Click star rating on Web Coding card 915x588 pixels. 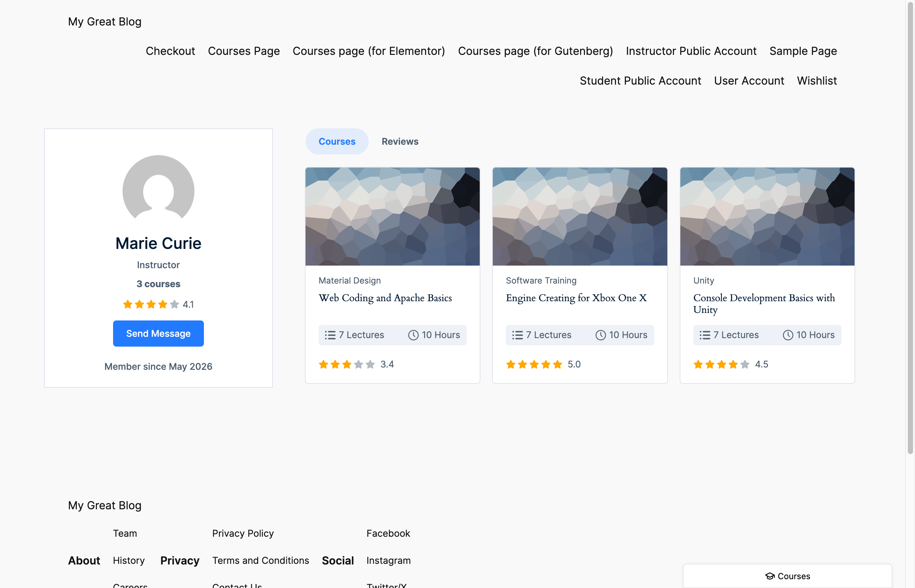[x=347, y=364]
